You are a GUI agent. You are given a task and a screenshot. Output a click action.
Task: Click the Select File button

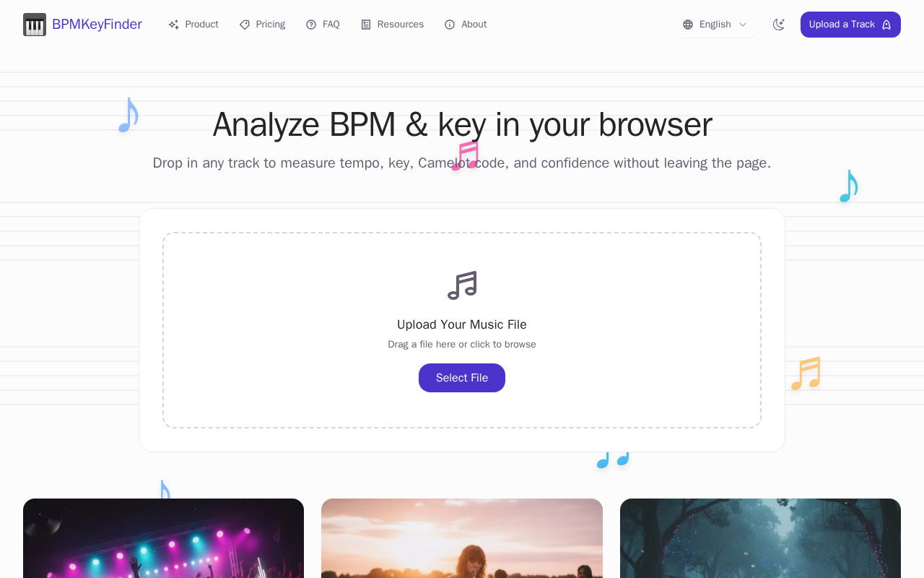pyautogui.click(x=462, y=378)
